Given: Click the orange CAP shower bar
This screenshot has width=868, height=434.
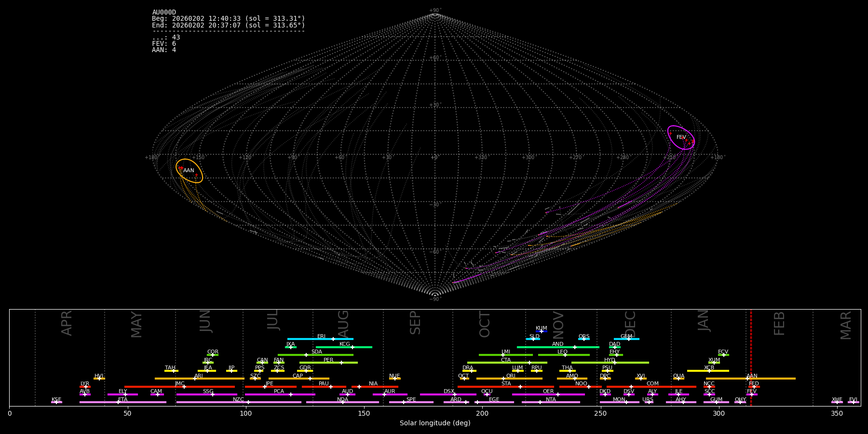Looking at the screenshot, I should click(299, 379).
